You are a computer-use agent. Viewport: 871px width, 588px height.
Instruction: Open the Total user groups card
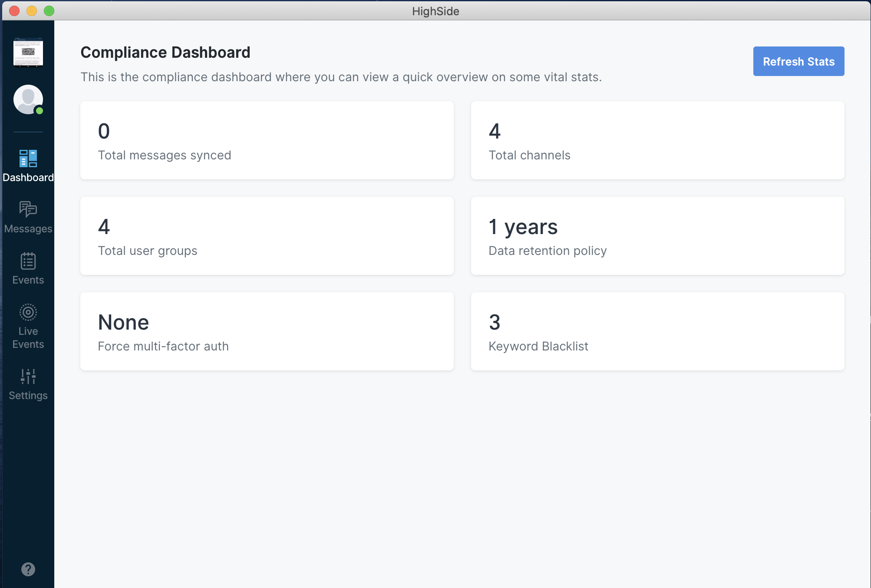[x=267, y=236]
